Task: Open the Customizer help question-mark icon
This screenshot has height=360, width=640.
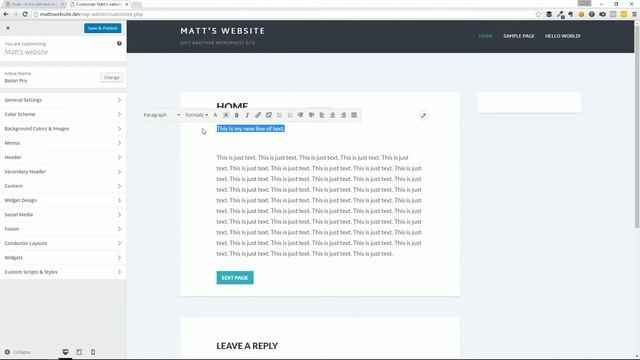Action: point(119,43)
